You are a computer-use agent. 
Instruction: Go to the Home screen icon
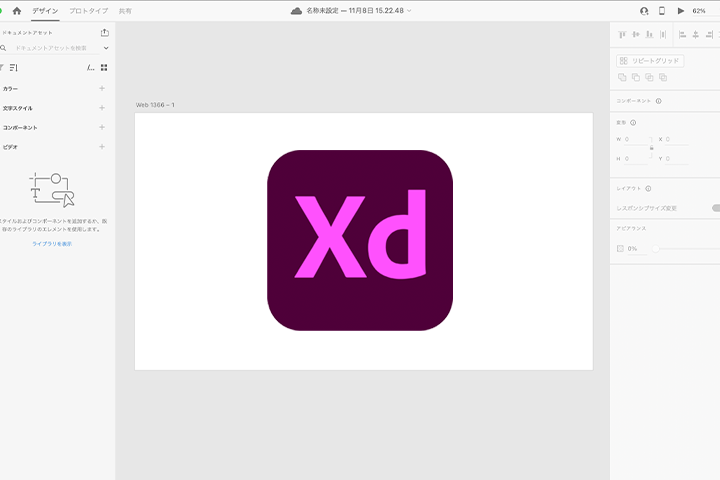(17, 11)
